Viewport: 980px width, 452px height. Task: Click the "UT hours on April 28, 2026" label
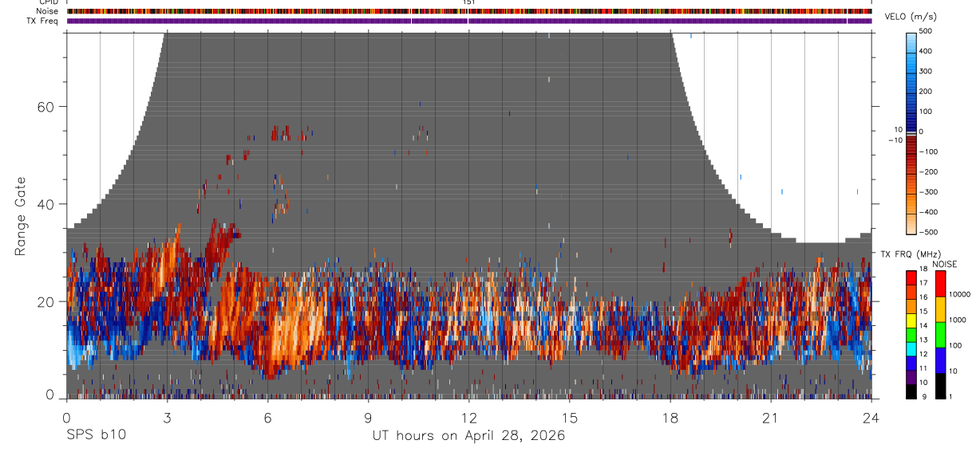468,436
